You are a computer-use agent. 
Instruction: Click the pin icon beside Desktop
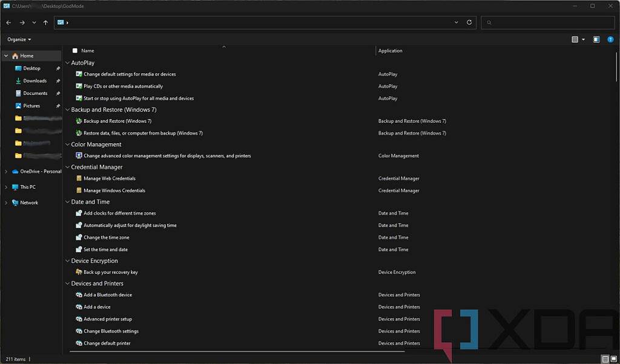(x=58, y=68)
